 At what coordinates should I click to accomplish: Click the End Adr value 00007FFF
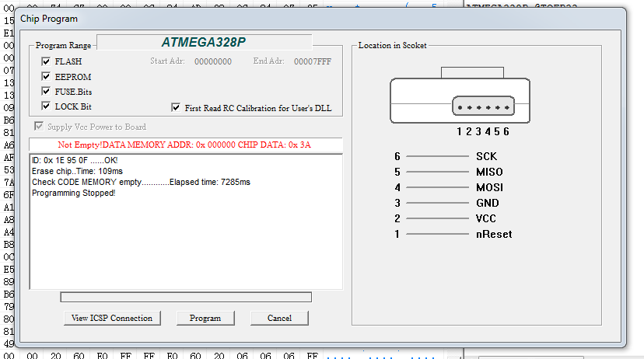pos(312,61)
